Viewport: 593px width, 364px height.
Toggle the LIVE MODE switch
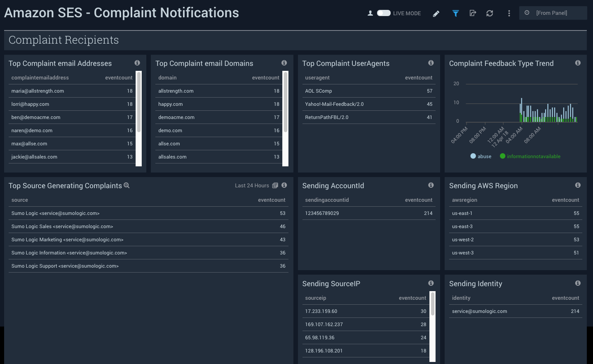[x=384, y=13]
